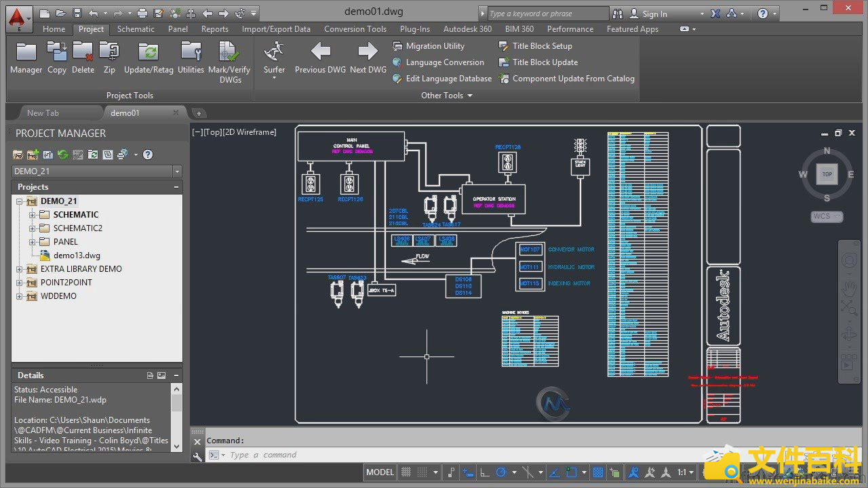Image resolution: width=868 pixels, height=488 pixels.
Task: Expand the POINT2POINT project
Action: (x=20, y=283)
